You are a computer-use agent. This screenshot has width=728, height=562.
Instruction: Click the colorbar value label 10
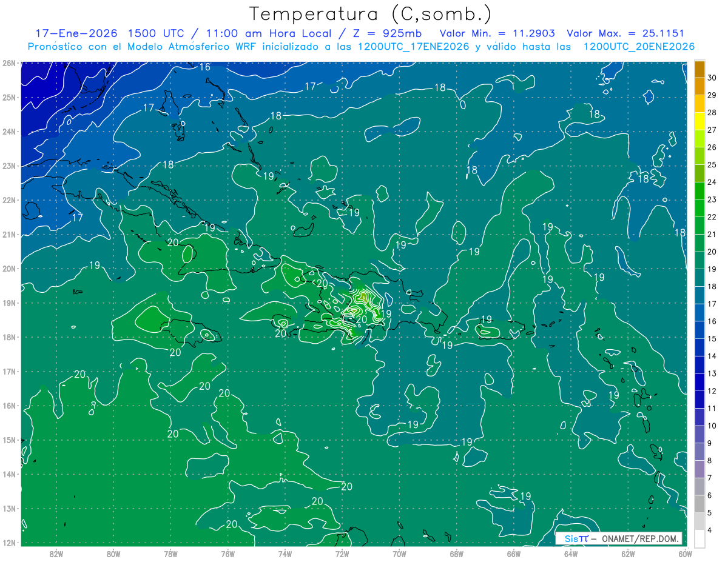[x=712, y=426]
